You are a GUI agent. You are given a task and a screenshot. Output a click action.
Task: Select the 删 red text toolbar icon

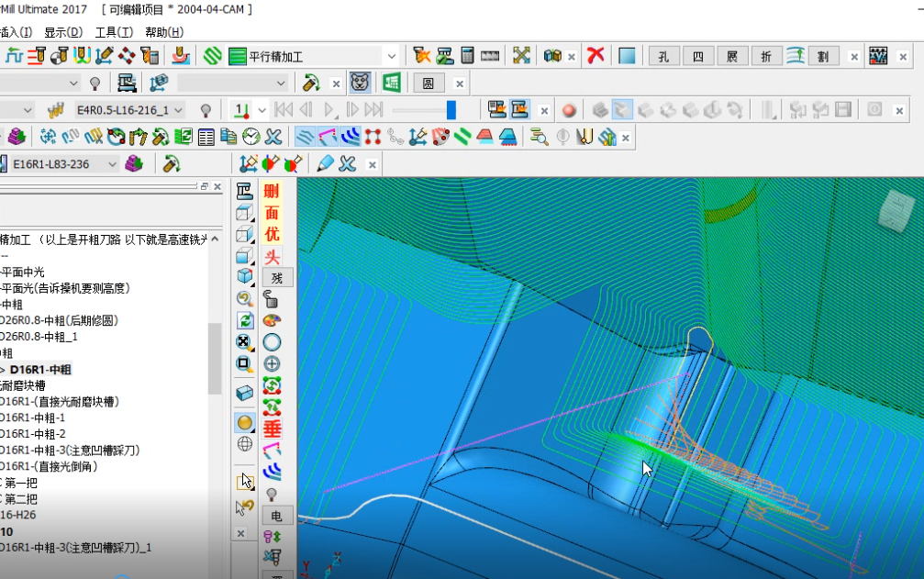(x=272, y=191)
